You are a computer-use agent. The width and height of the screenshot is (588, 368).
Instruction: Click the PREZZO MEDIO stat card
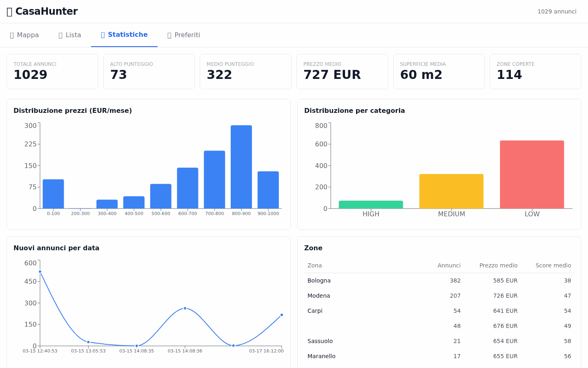(x=342, y=71)
